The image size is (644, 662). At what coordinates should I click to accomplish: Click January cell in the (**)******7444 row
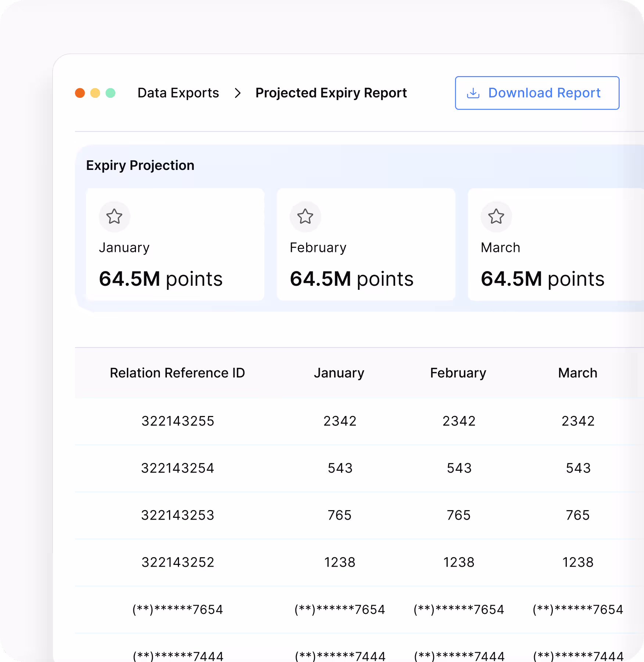[340, 656]
